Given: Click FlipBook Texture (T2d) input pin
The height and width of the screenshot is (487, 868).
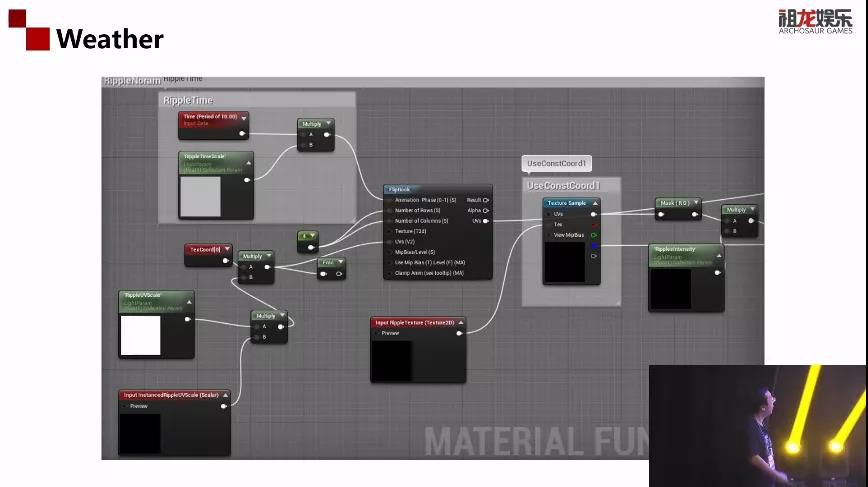Looking at the screenshot, I should pyautogui.click(x=389, y=231).
